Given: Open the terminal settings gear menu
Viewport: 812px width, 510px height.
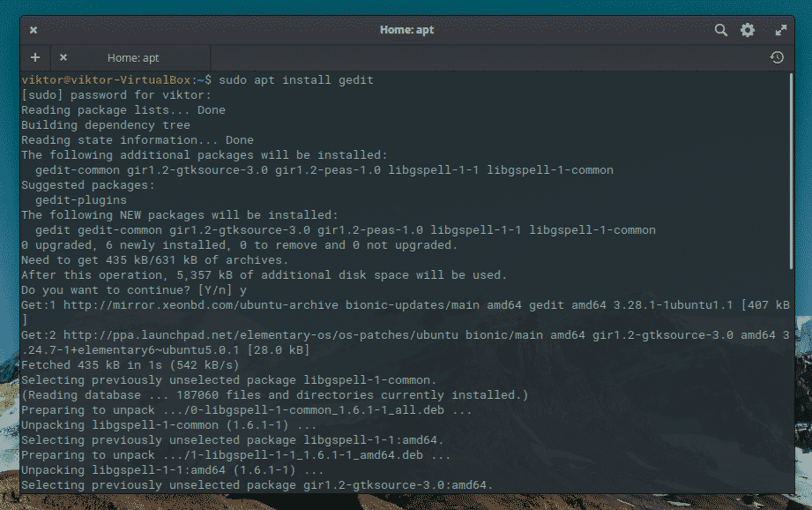Looking at the screenshot, I should [x=748, y=30].
